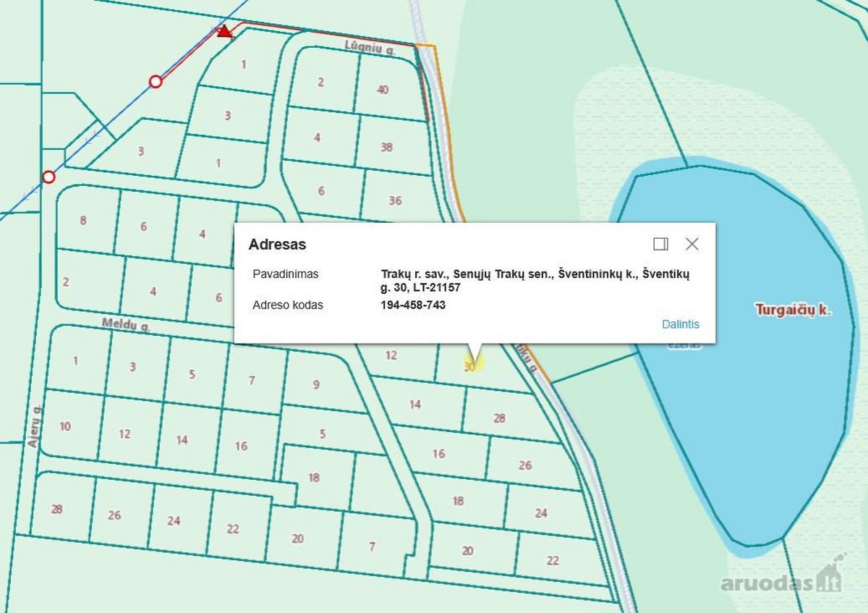Select the red triangle map marker
The width and height of the screenshot is (868, 613).
(x=225, y=31)
